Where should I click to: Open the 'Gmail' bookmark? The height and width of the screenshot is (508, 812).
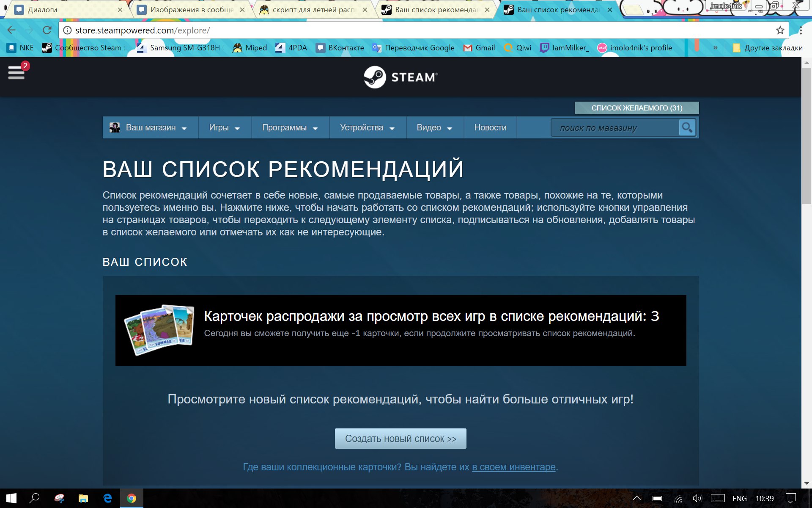point(479,48)
